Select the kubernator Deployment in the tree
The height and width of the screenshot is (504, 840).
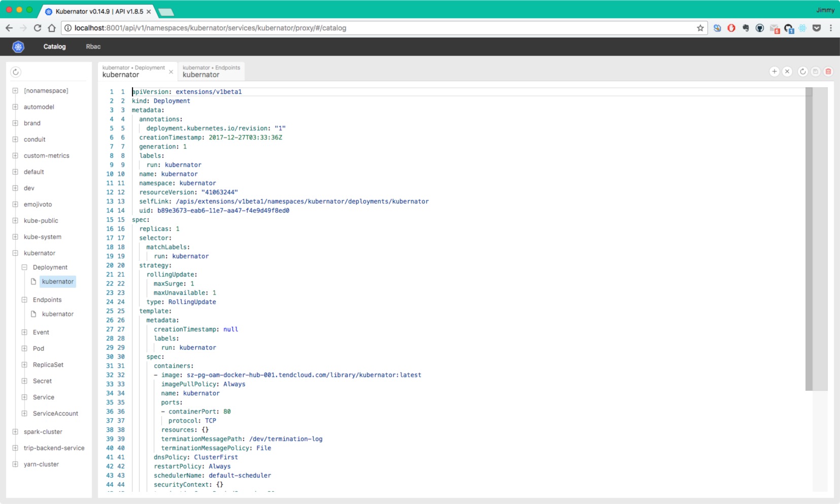click(x=57, y=281)
